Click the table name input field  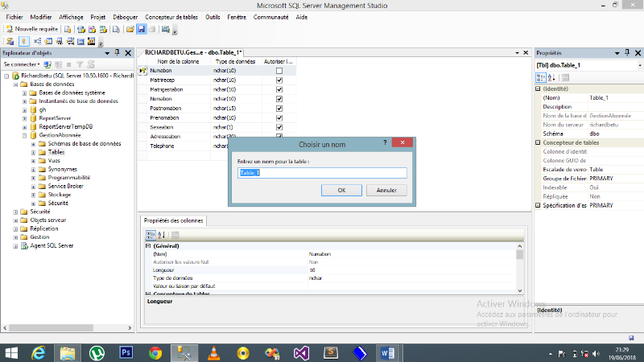pyautogui.click(x=322, y=173)
